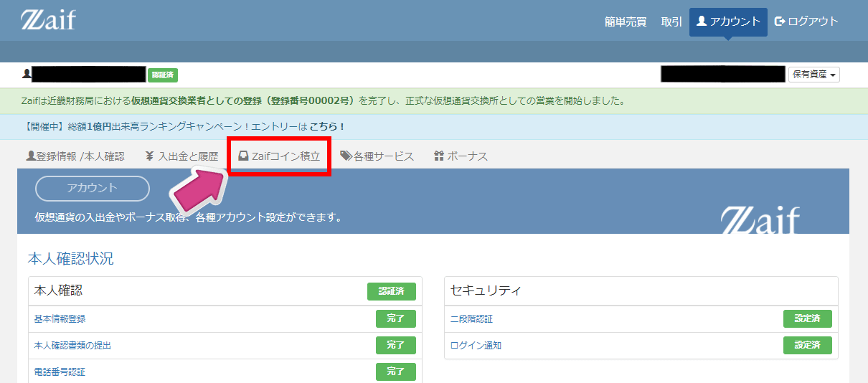
Task: Open the アカウント menu in header
Action: coord(728,22)
